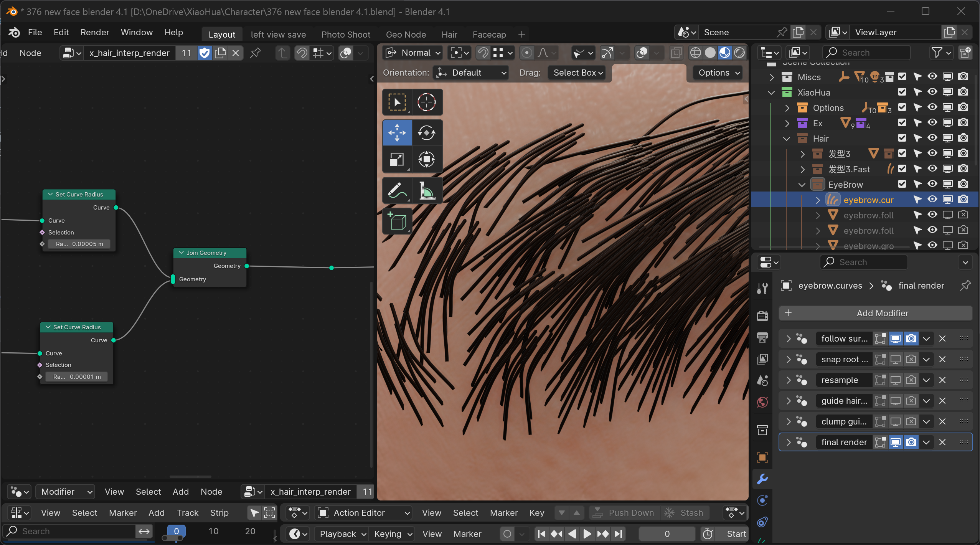
Task: Open the Drag Select Box dropdown
Action: [x=577, y=73]
